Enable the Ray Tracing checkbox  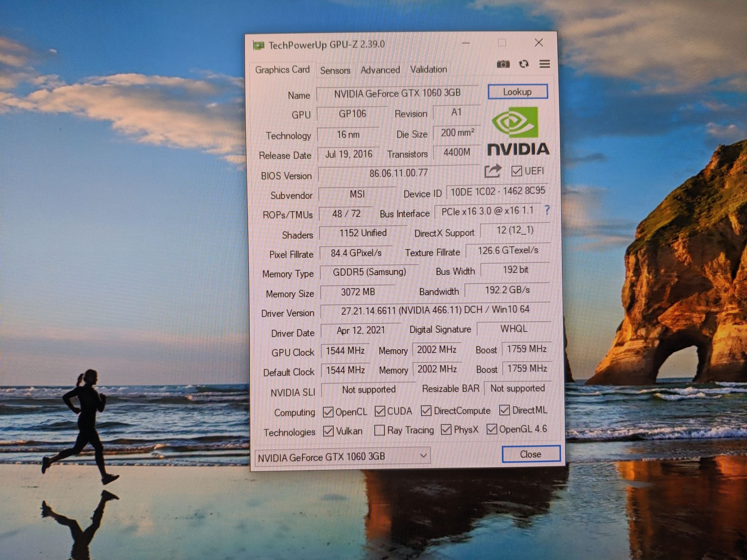(x=379, y=430)
